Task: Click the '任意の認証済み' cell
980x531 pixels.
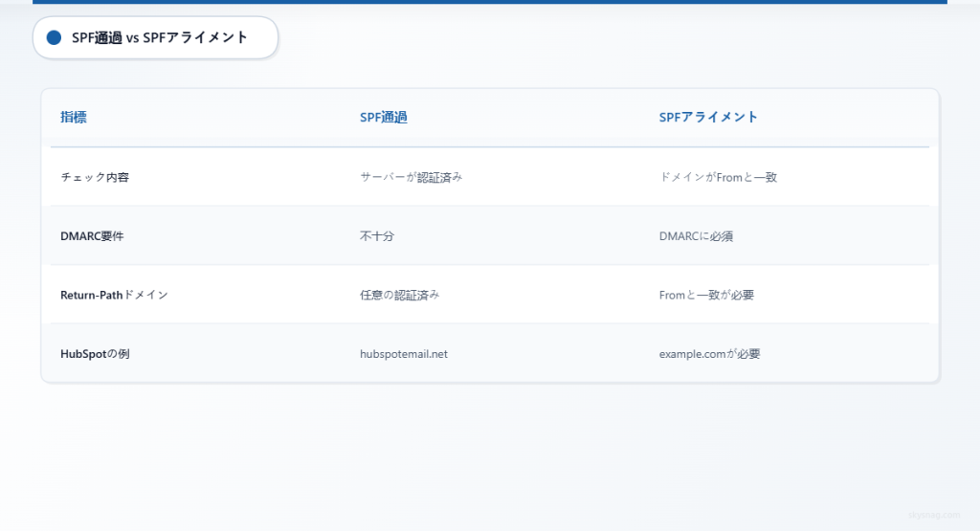Action: click(x=399, y=295)
